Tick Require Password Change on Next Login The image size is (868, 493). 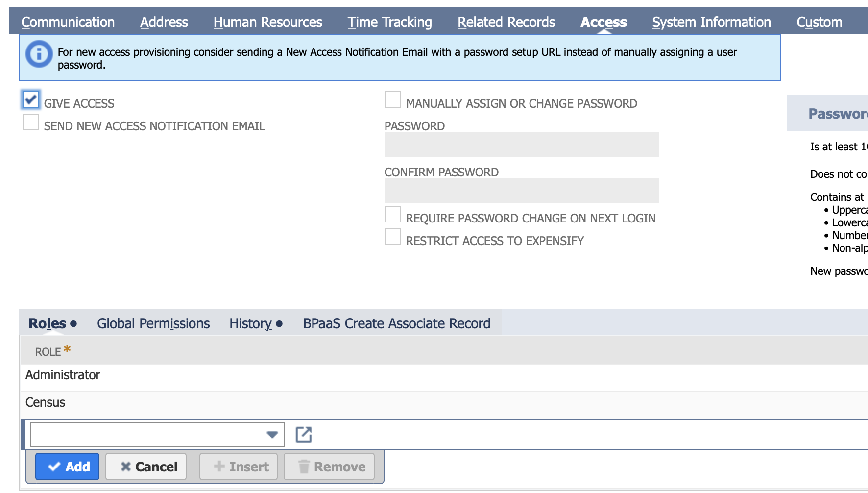click(393, 214)
